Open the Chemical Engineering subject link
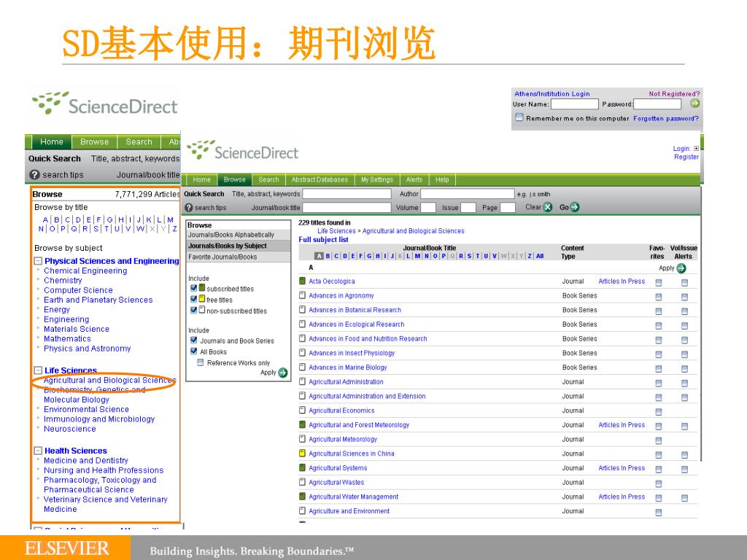Viewport: 747px width, 560px height. pyautogui.click(x=85, y=271)
